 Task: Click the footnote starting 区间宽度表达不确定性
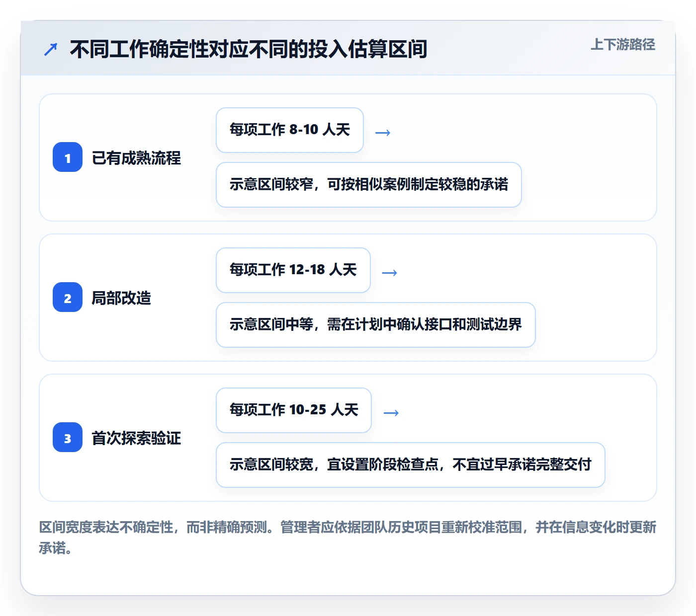[x=348, y=538]
